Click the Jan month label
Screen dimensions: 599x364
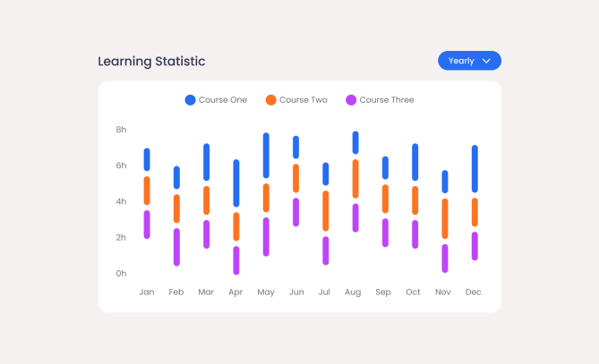pyautogui.click(x=147, y=292)
